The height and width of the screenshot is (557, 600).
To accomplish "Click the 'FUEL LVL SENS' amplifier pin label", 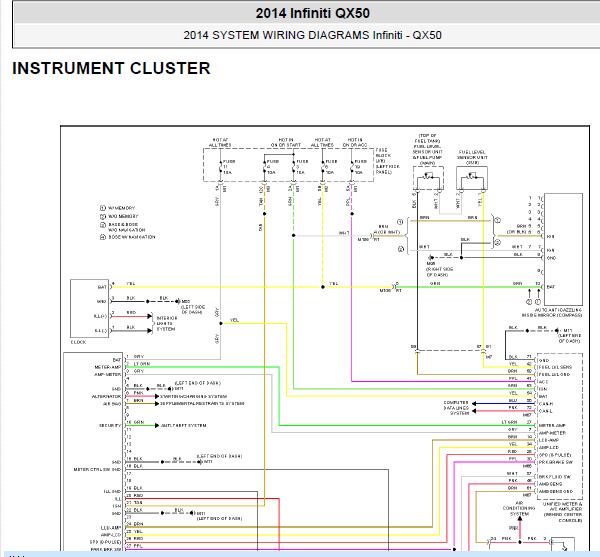I will click(555, 367).
